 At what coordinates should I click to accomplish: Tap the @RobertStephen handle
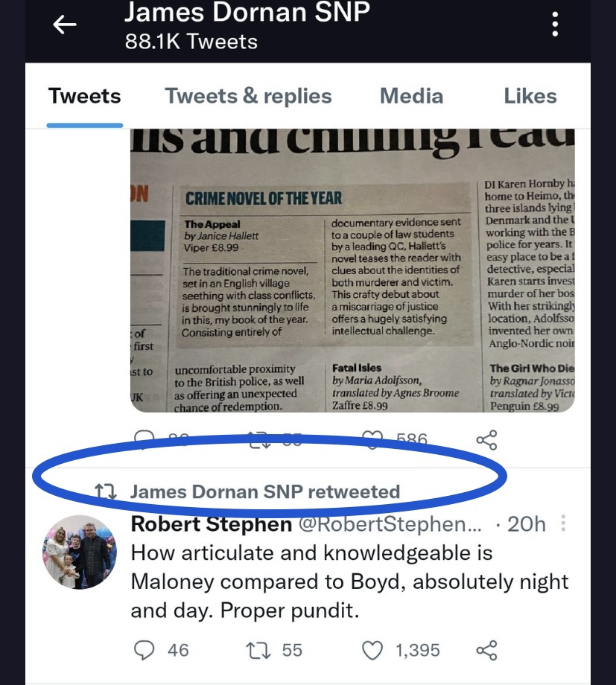[x=390, y=524]
